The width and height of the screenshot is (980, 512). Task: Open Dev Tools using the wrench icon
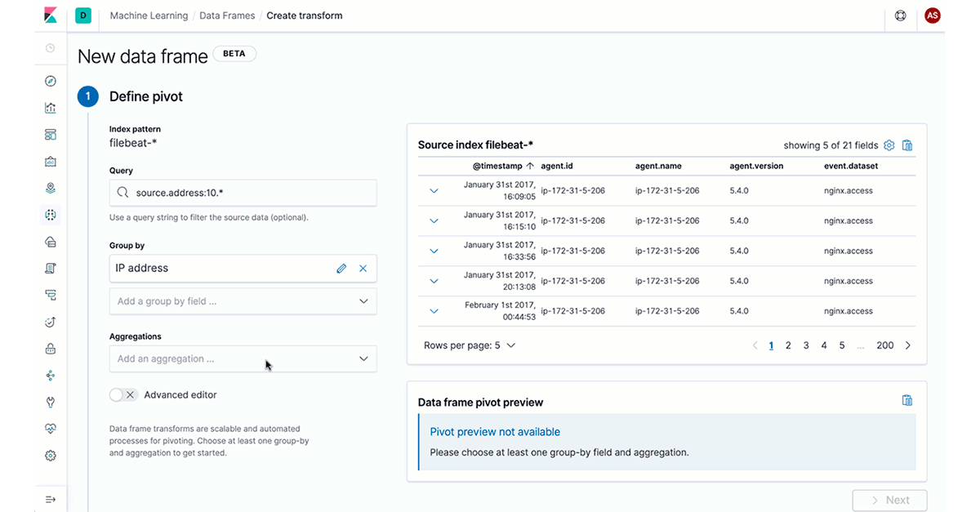click(x=50, y=402)
